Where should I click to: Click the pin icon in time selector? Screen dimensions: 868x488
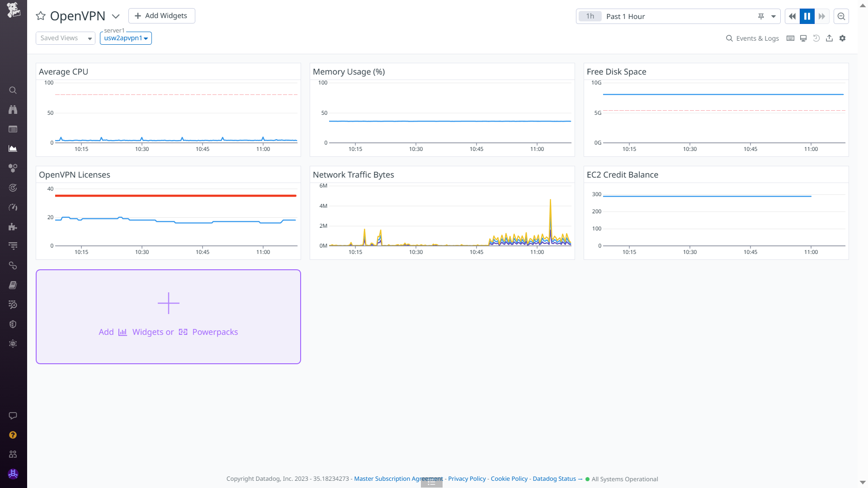tap(761, 16)
